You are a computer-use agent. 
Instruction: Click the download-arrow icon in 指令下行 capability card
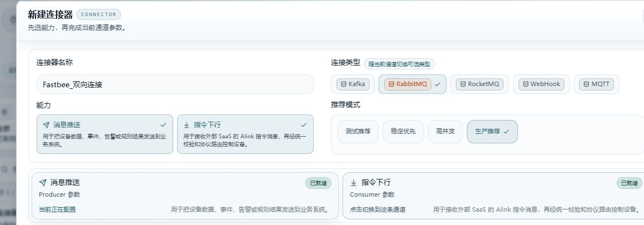(x=187, y=124)
